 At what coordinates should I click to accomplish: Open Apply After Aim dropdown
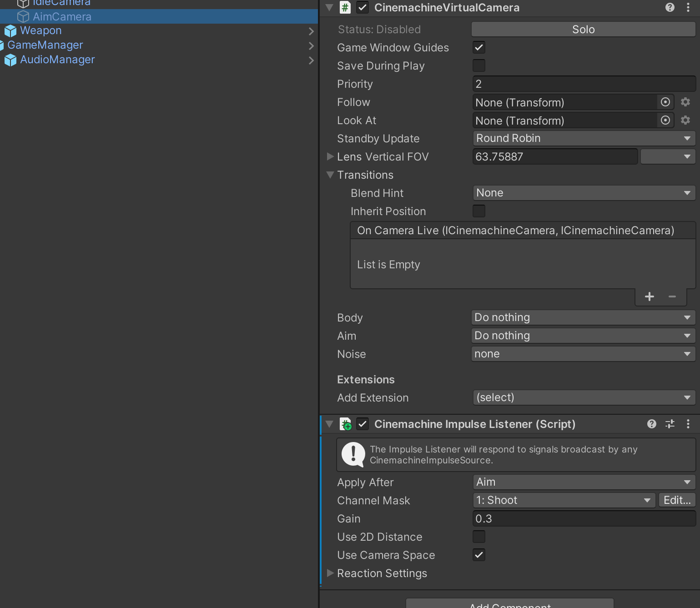[584, 482]
